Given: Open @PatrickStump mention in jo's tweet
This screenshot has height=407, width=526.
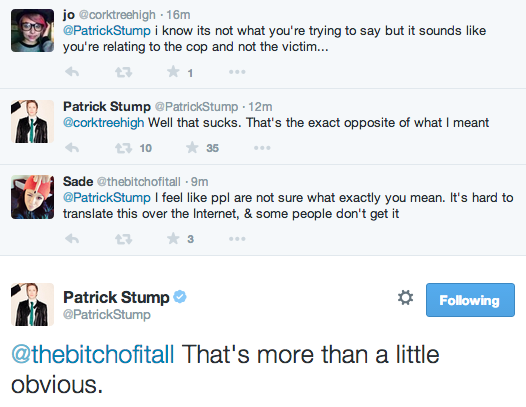Looking at the screenshot, I should pos(107,31).
